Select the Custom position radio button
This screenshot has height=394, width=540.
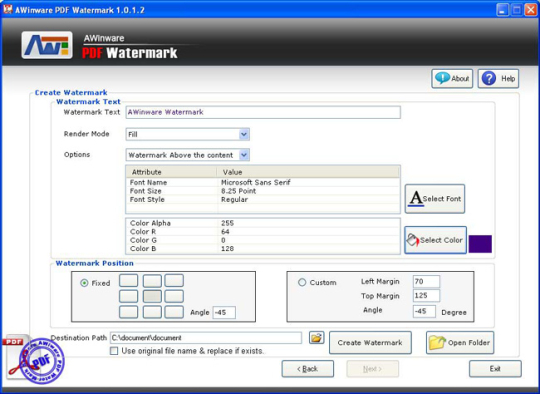pyautogui.click(x=302, y=282)
